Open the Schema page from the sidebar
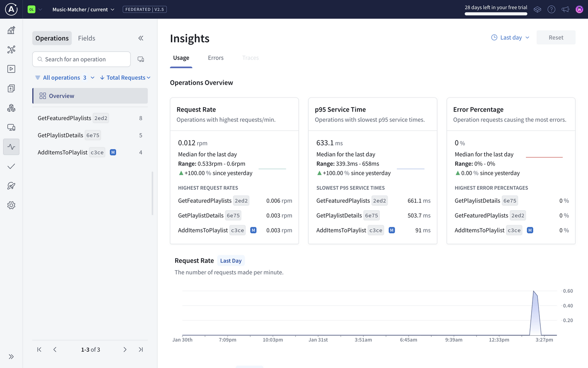This screenshot has width=588, height=368. (11, 49)
